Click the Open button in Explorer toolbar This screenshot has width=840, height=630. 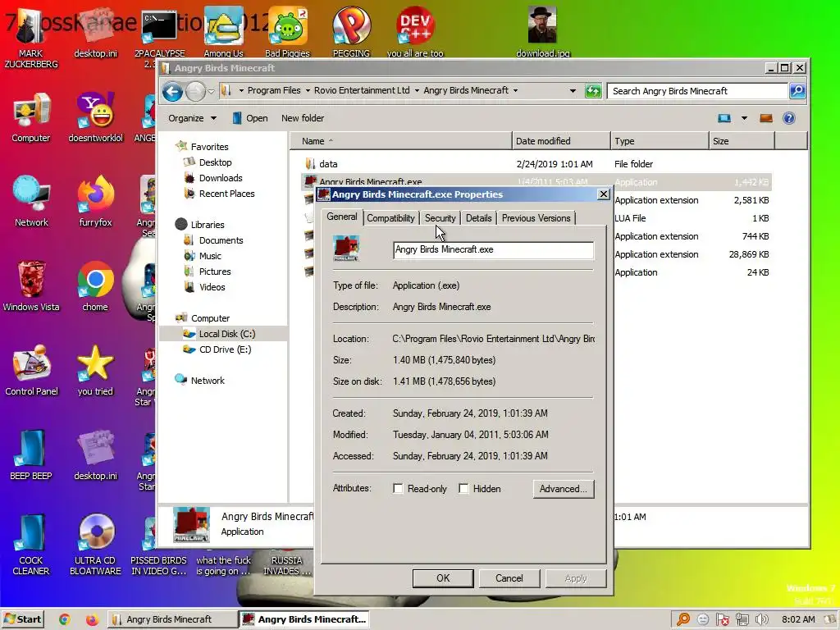pyautogui.click(x=250, y=118)
